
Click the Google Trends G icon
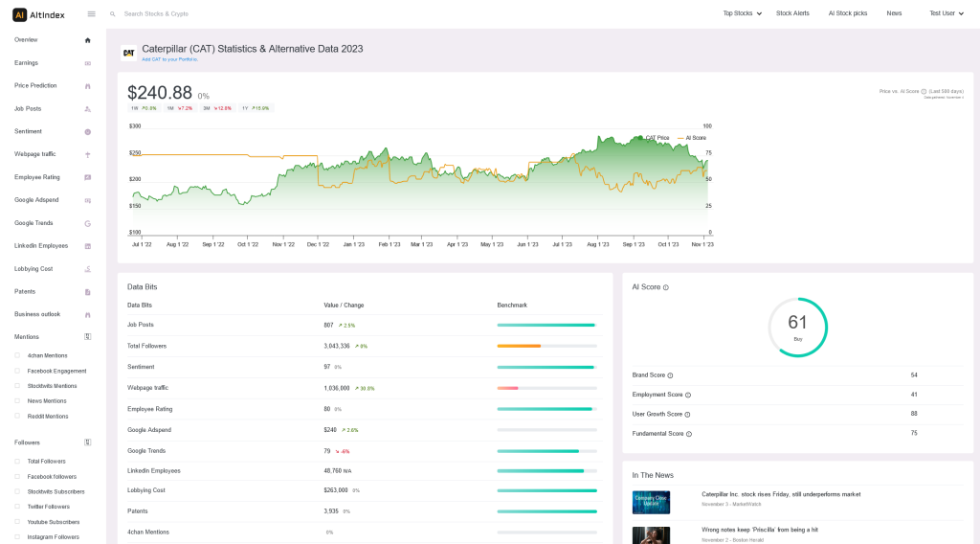(87, 223)
